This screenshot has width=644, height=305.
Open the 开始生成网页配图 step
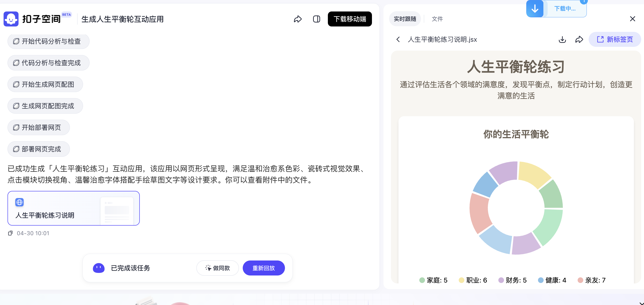(x=45, y=84)
